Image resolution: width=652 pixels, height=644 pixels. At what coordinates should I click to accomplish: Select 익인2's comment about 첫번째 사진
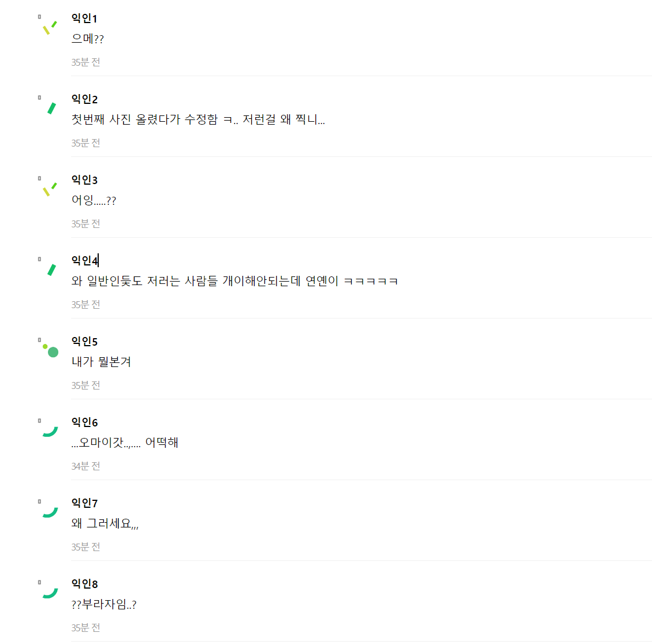point(198,120)
